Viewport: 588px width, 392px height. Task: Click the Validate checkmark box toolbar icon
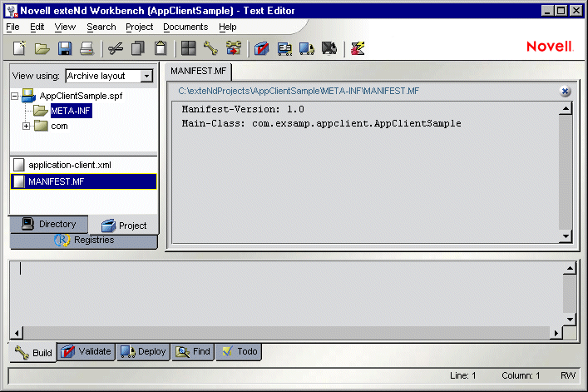pyautogui.click(x=261, y=48)
